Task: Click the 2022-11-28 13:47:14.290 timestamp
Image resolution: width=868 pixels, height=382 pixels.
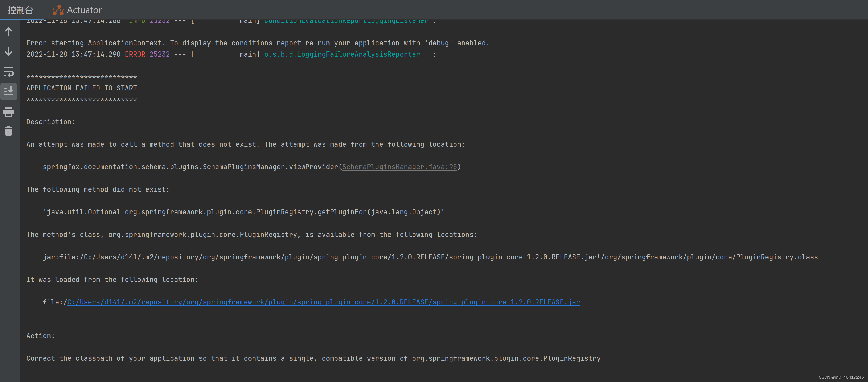Action: tap(73, 54)
